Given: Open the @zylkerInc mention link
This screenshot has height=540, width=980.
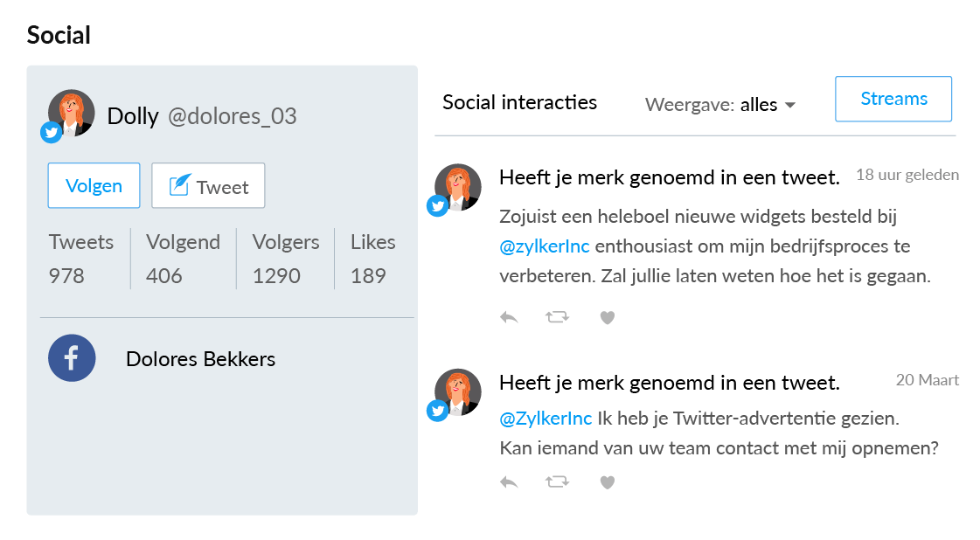Looking at the screenshot, I should (545, 246).
